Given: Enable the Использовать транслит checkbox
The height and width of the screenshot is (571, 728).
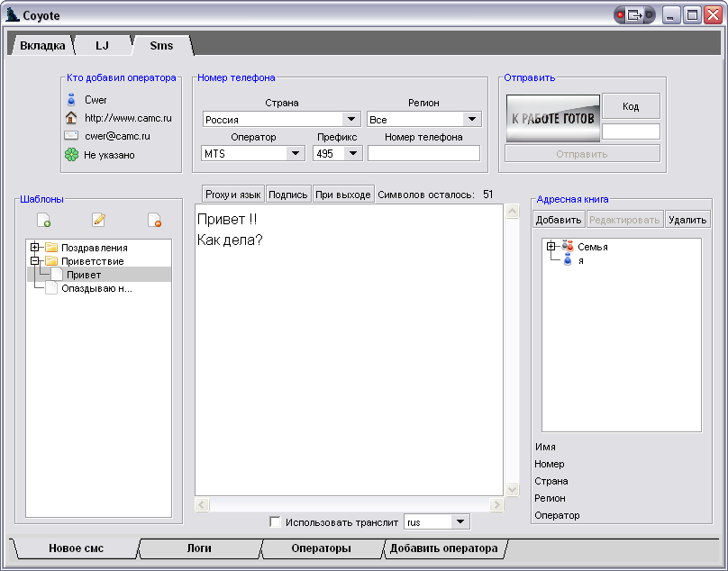Looking at the screenshot, I should (276, 521).
